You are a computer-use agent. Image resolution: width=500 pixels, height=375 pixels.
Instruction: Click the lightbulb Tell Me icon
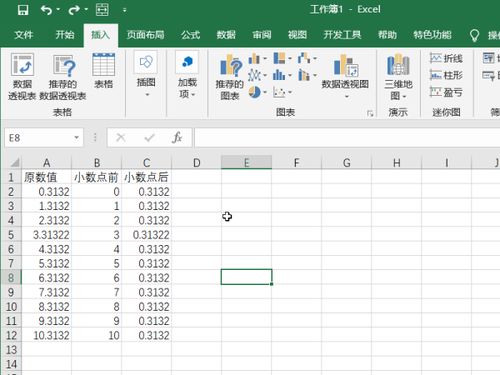[x=474, y=35]
